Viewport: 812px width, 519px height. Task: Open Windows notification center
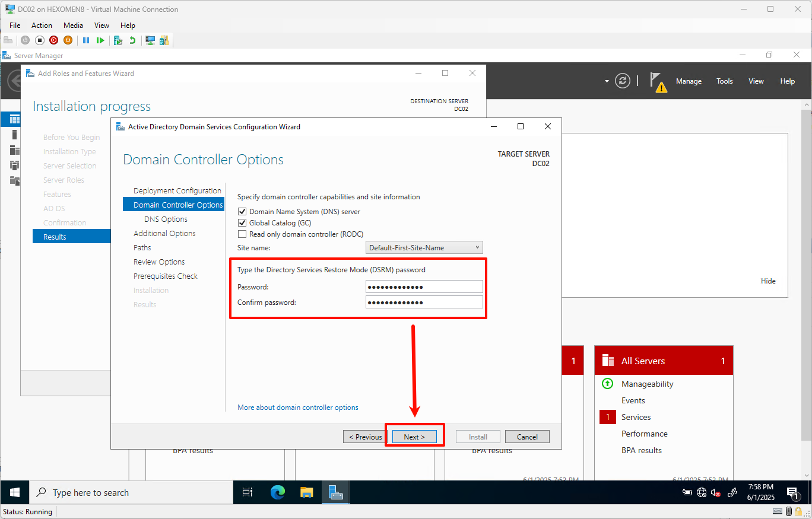point(793,492)
